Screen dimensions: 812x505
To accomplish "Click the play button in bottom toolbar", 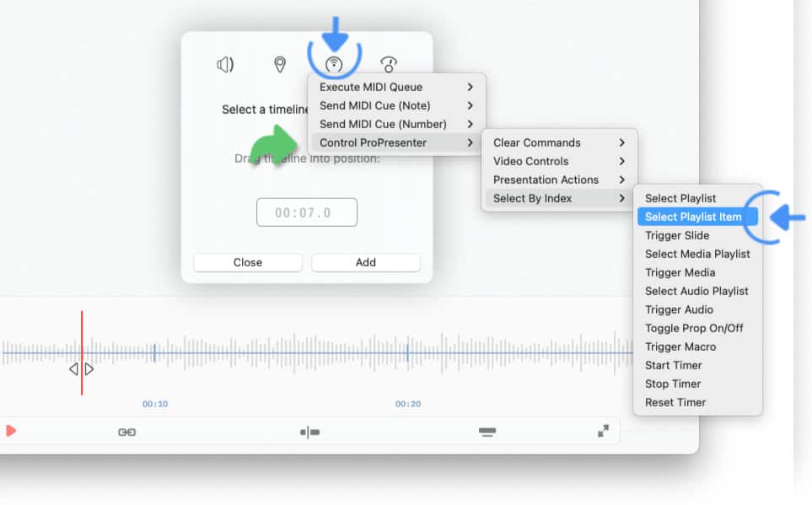I will (11, 431).
